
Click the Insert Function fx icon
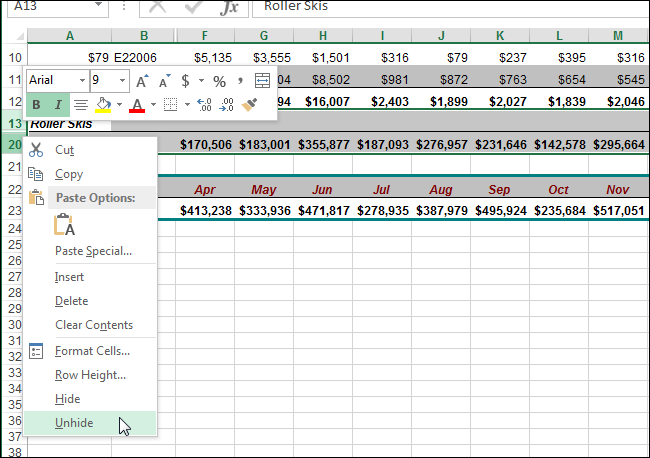(229, 7)
